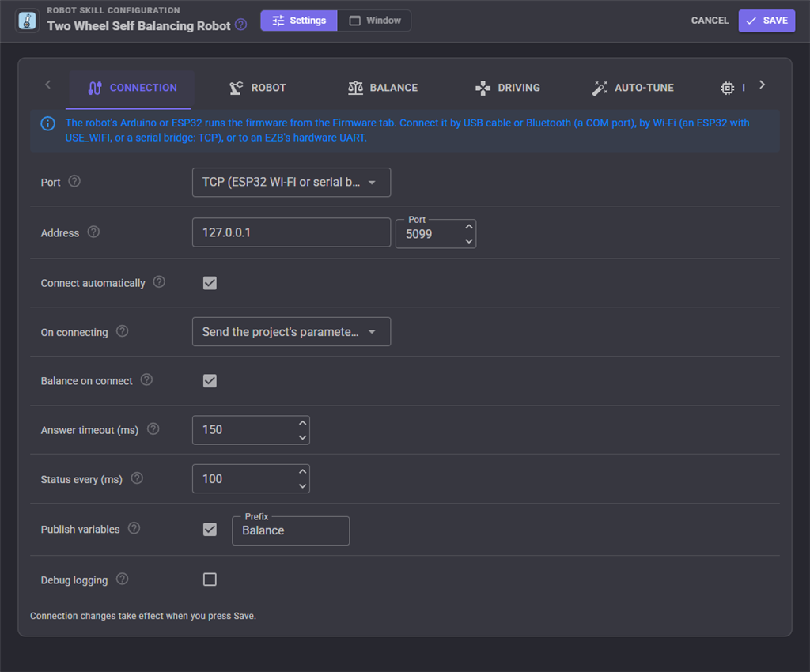Show help for Status every (ms)

(x=137, y=478)
